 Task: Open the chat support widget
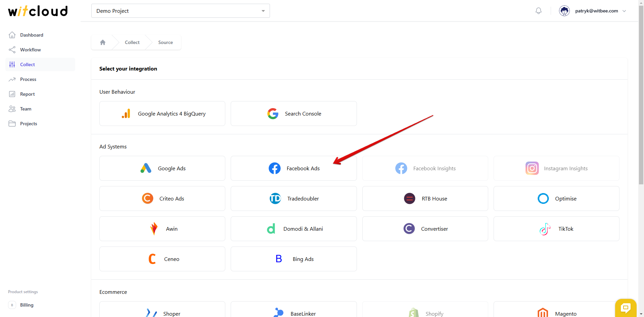[626, 308]
